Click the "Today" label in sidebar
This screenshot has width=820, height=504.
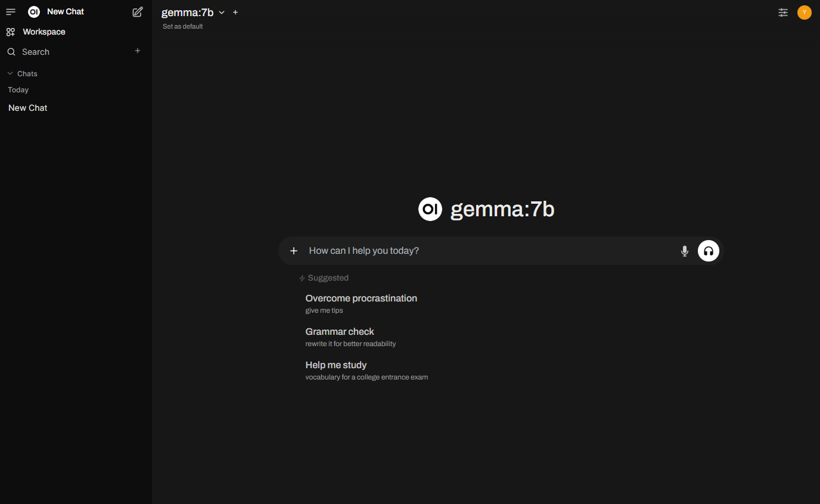[18, 90]
